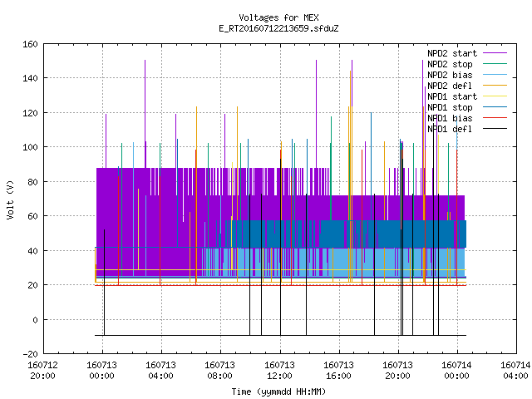
Task: Click the orange NPD2 defl legend line
Action: pyautogui.click(x=495, y=86)
